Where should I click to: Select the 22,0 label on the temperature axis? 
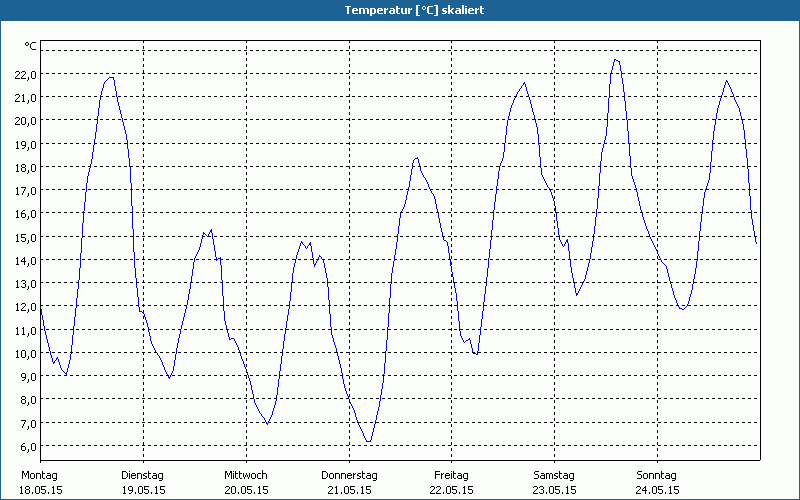click(x=25, y=74)
